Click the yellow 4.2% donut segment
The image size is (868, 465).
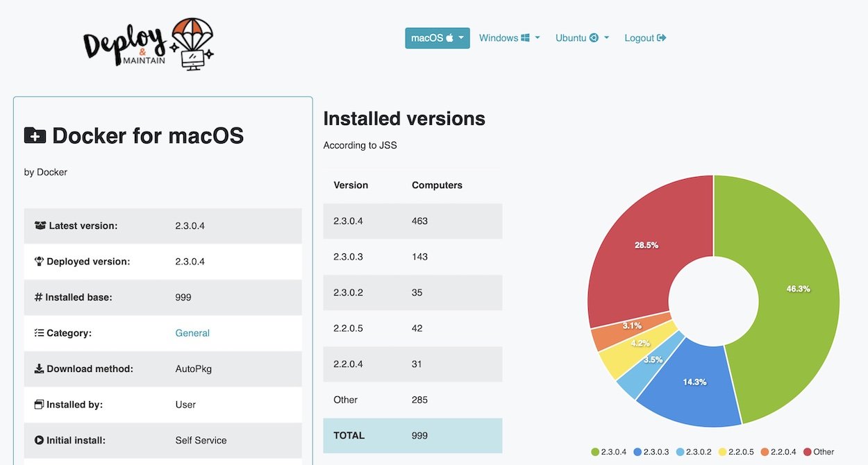640,344
